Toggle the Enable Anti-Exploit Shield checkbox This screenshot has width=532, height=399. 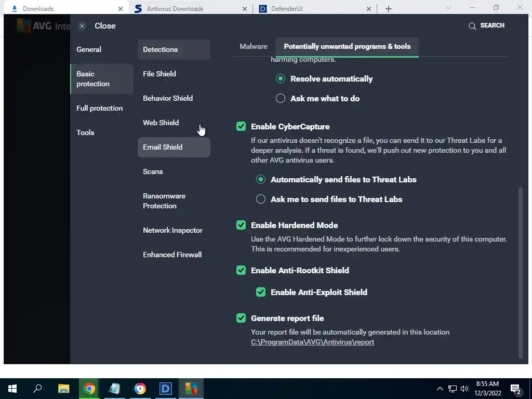(x=261, y=292)
